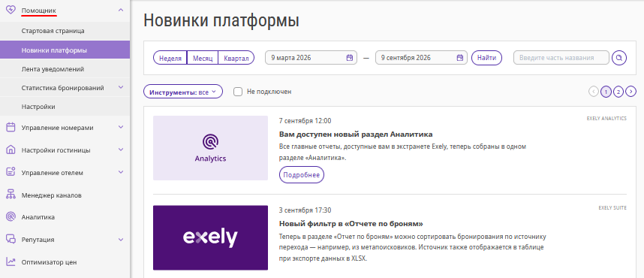Expand the Управление отелем section
The width and height of the screenshot is (644, 278).
(121, 172)
